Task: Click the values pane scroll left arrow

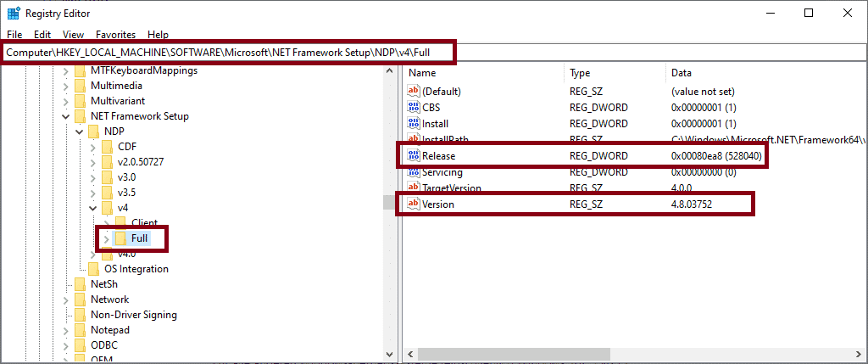Action: pyautogui.click(x=411, y=354)
